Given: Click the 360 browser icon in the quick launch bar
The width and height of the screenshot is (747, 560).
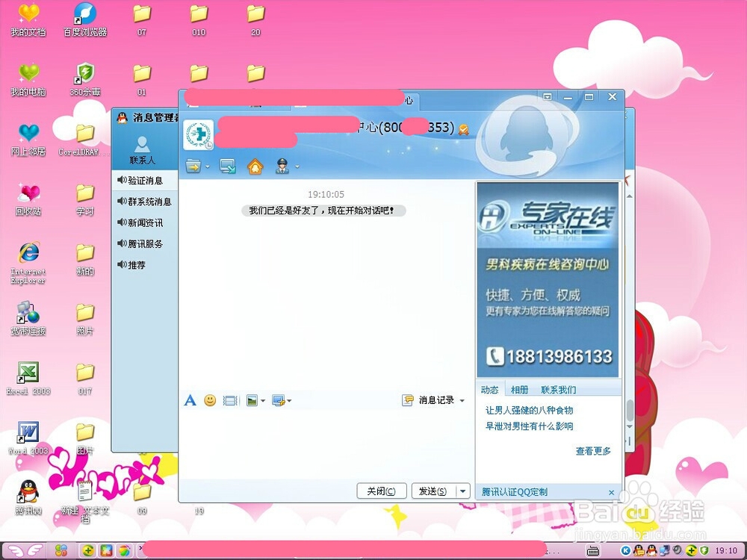Looking at the screenshot, I should pos(124,550).
